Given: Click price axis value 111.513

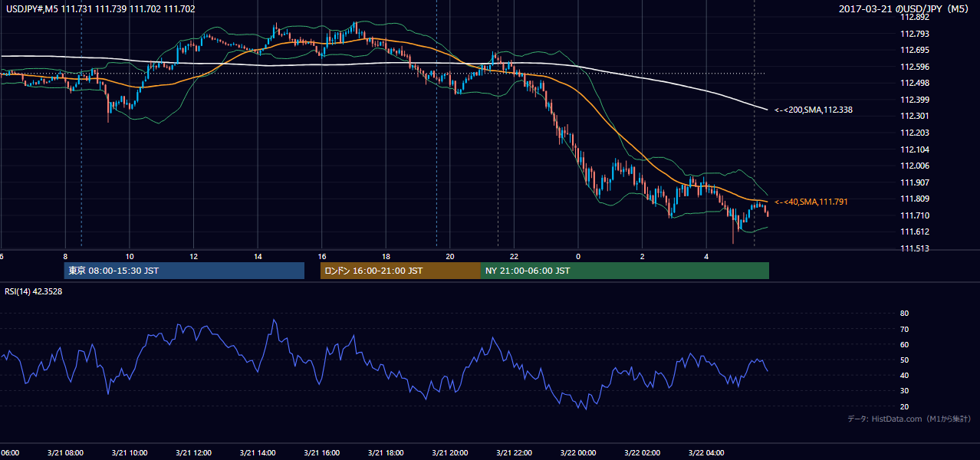Looking at the screenshot, I should (x=914, y=248).
